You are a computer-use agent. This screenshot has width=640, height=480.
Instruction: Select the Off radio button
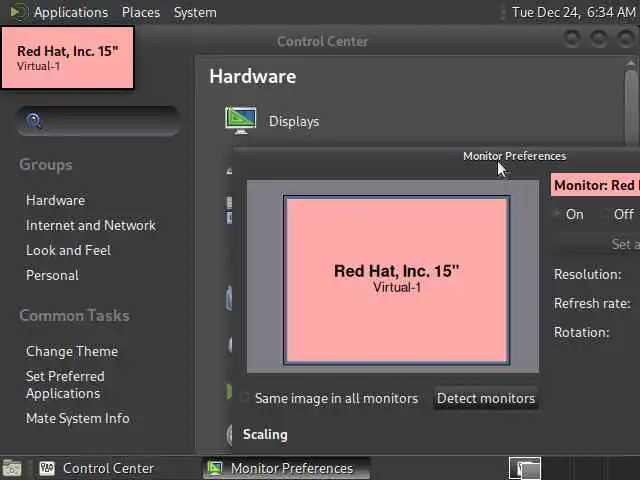(605, 214)
